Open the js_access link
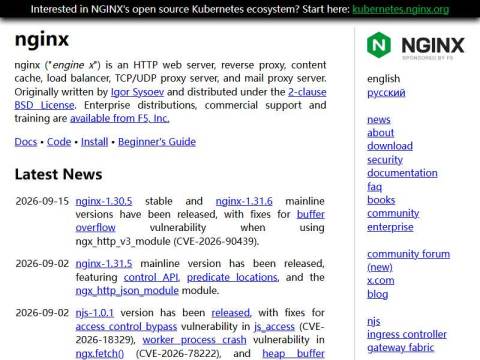 [x=274, y=326]
